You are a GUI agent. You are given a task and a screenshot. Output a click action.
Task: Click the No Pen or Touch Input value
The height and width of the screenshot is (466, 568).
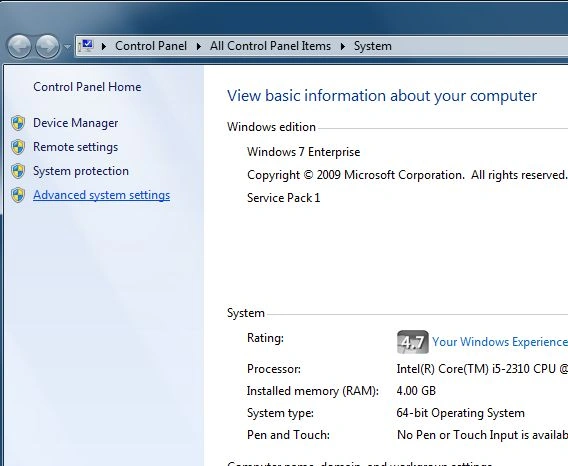tap(482, 435)
